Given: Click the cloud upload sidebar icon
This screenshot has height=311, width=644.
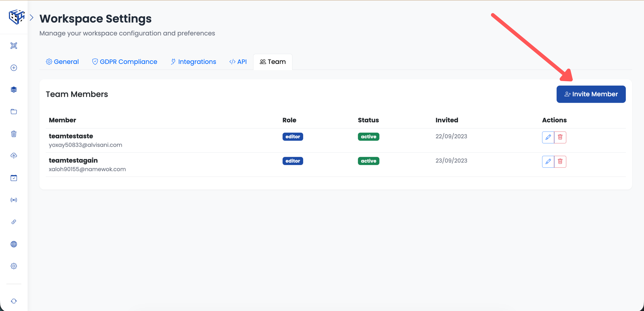Looking at the screenshot, I should pos(14,156).
